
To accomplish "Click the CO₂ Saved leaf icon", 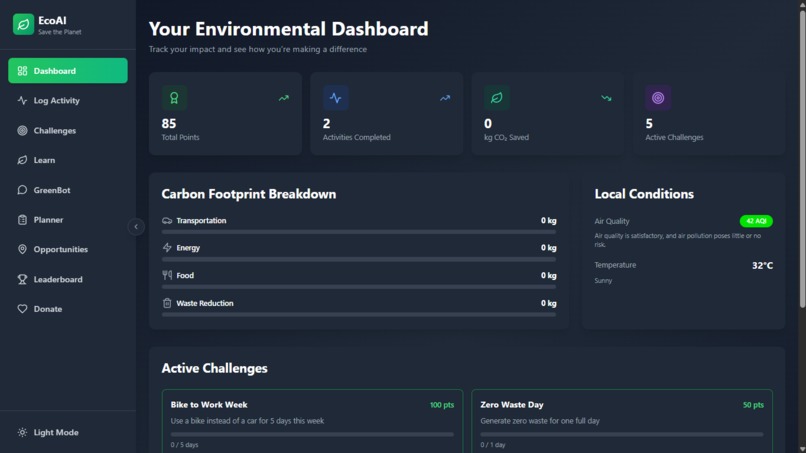I will [x=497, y=98].
